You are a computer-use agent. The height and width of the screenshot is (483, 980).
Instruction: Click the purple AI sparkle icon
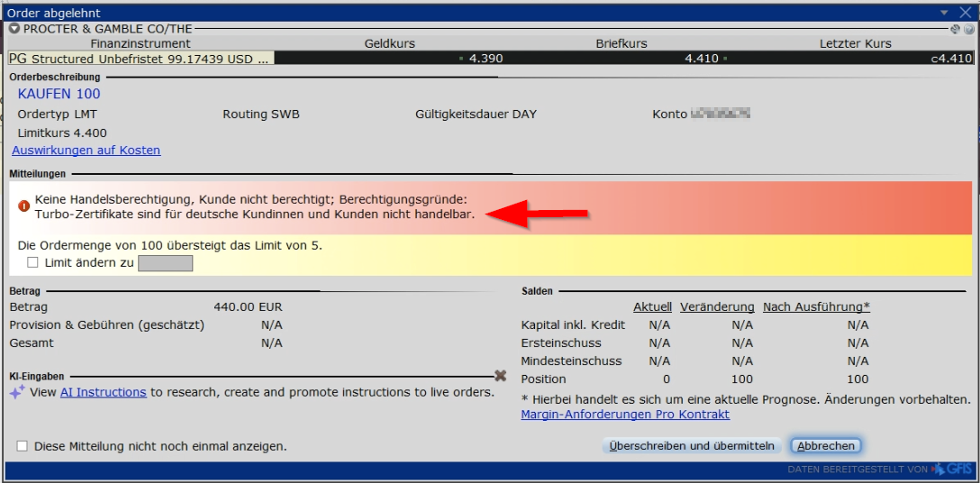pyautogui.click(x=17, y=392)
